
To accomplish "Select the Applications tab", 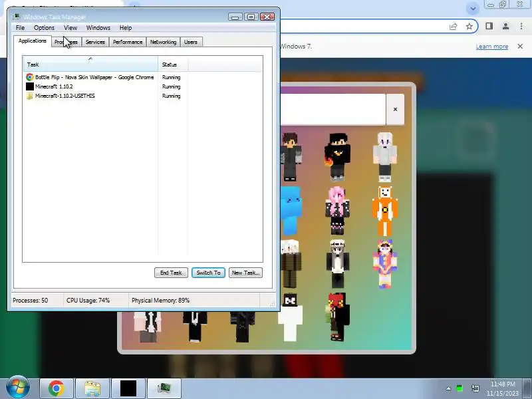I will click(32, 41).
